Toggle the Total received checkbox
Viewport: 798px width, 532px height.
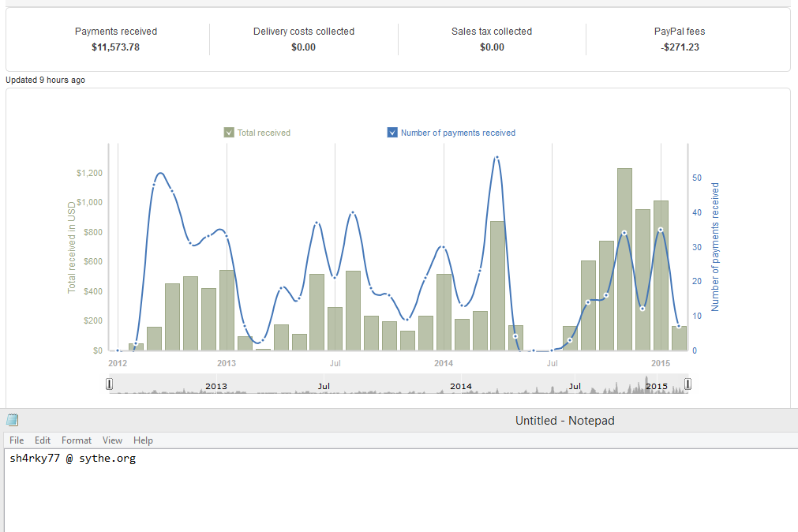pos(229,133)
